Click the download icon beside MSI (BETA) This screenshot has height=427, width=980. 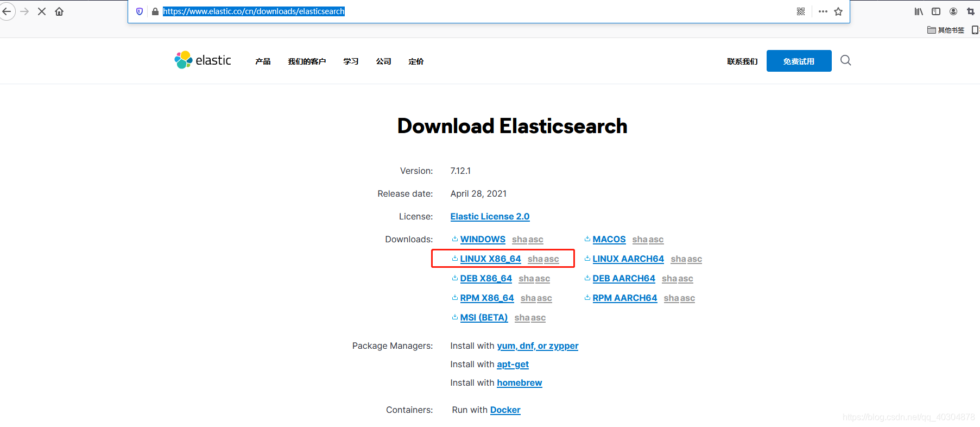click(455, 317)
